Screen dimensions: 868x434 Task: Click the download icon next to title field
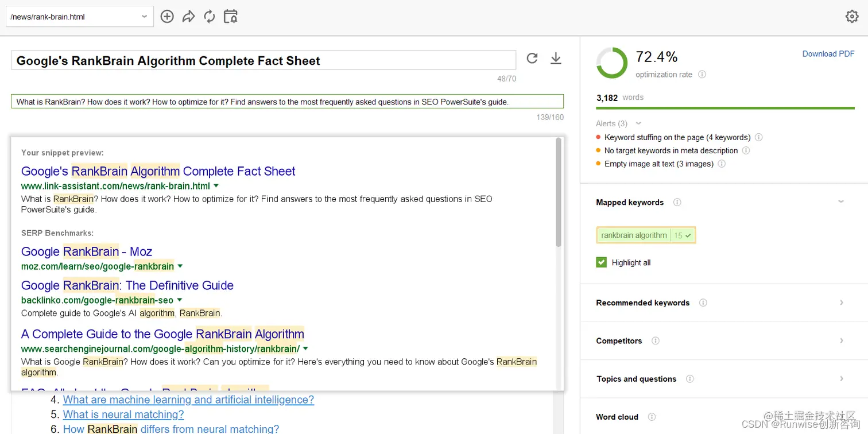pos(556,58)
